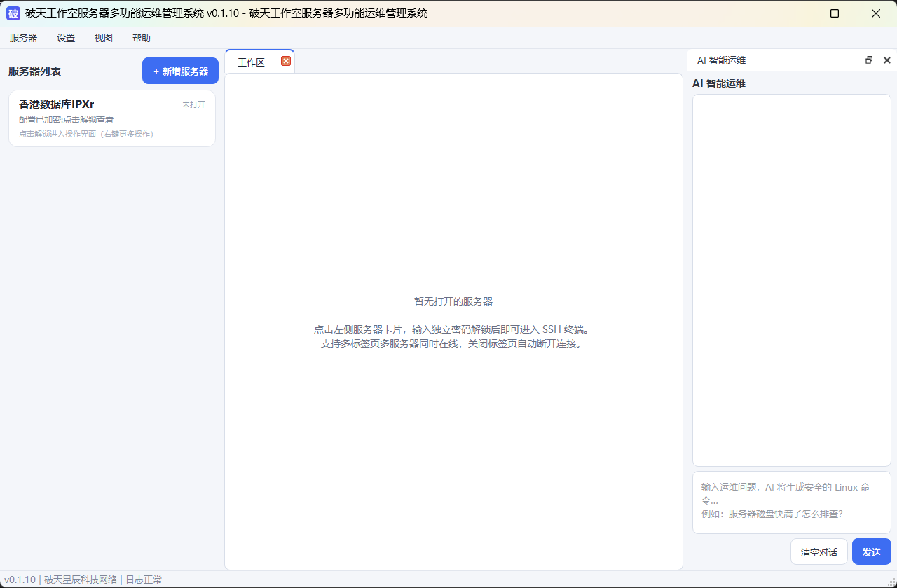Click 配置已加密:点击解锁查看 text
Screen dimensions: 897x588
pyautogui.click(x=67, y=120)
